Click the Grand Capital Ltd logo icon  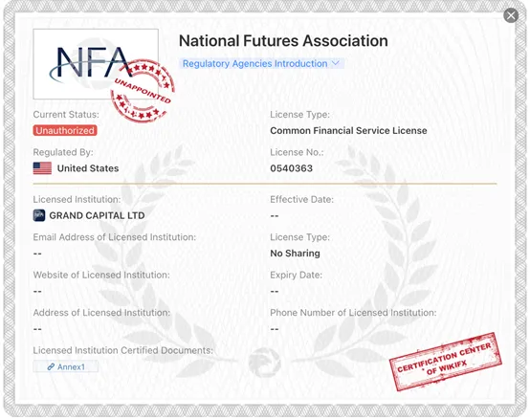[39, 215]
